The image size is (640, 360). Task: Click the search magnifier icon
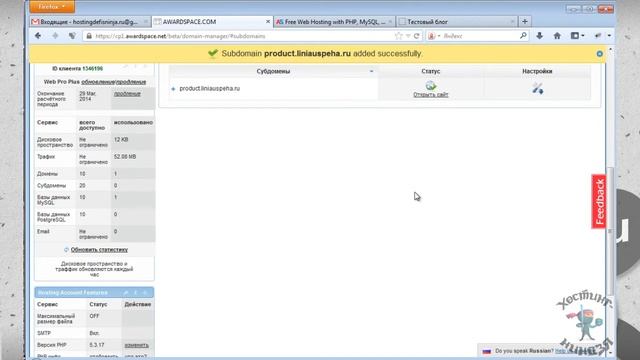pos(523,36)
